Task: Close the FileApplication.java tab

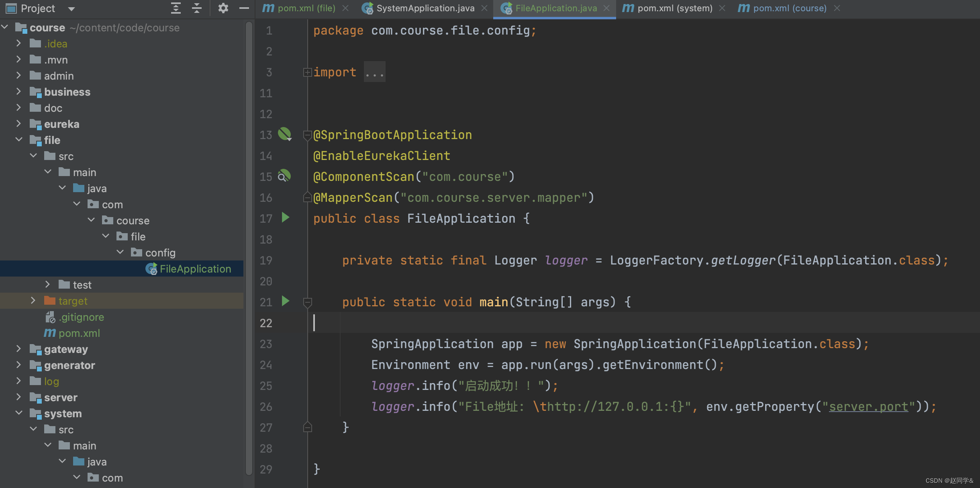Action: (606, 8)
